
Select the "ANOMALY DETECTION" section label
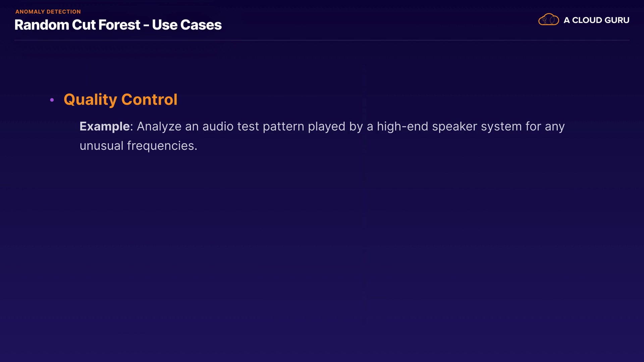tap(48, 12)
